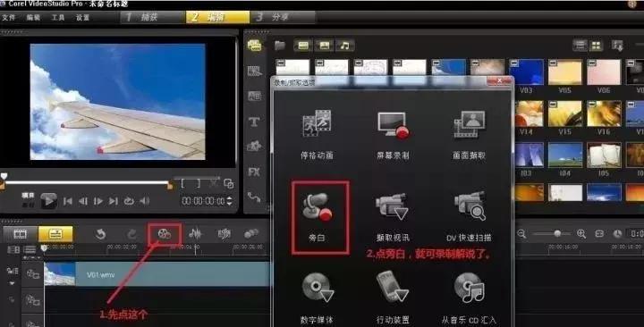644x327 pixels.
Task: Open the 文件 menu
Action: (9, 18)
